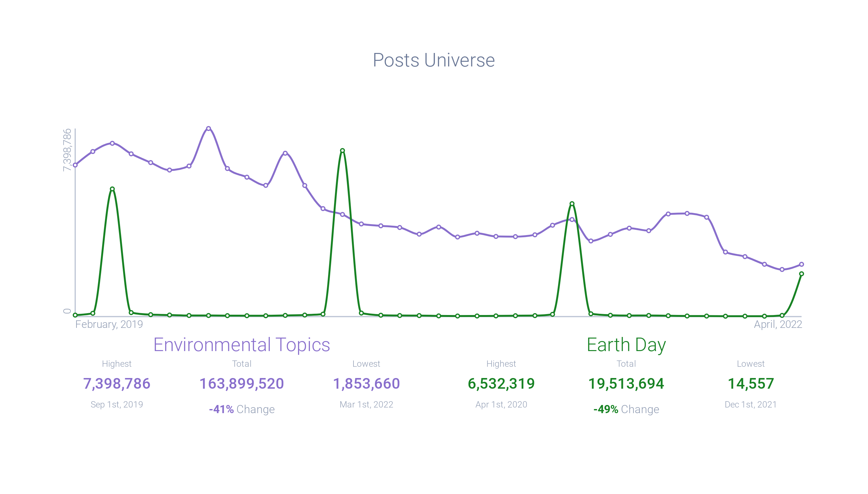Click the Earth Day lowest value 14,557
This screenshot has height=494, width=868.
750,384
